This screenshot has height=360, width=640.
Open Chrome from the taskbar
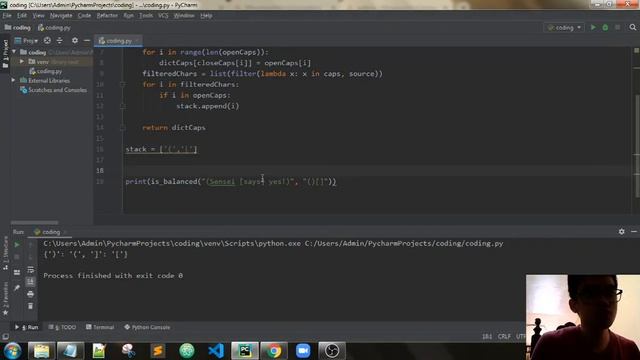click(x=274, y=351)
